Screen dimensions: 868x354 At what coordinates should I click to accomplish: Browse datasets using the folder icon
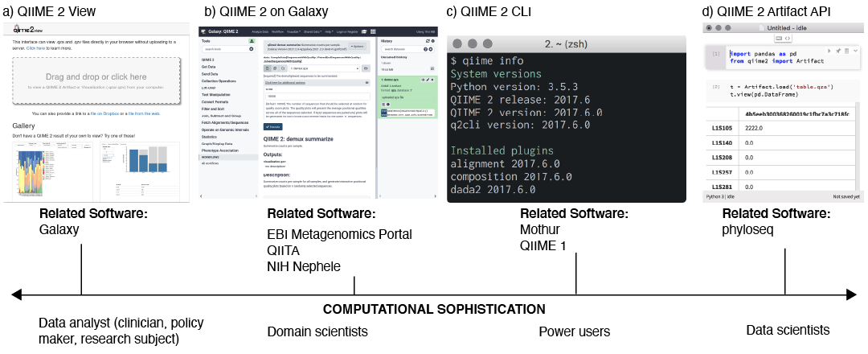366,68
